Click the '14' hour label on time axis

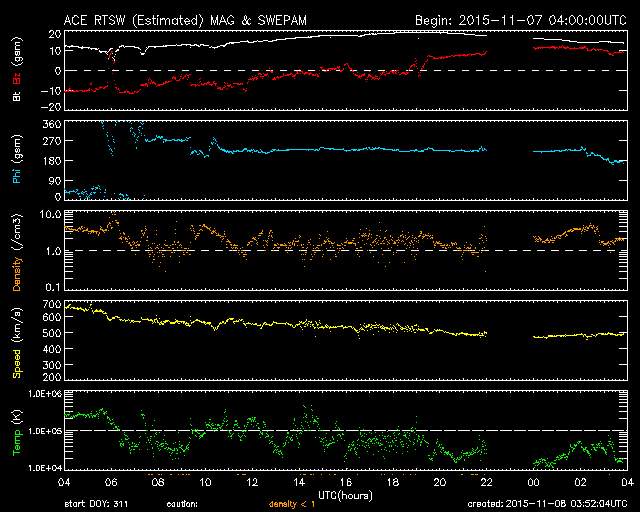[299, 483]
